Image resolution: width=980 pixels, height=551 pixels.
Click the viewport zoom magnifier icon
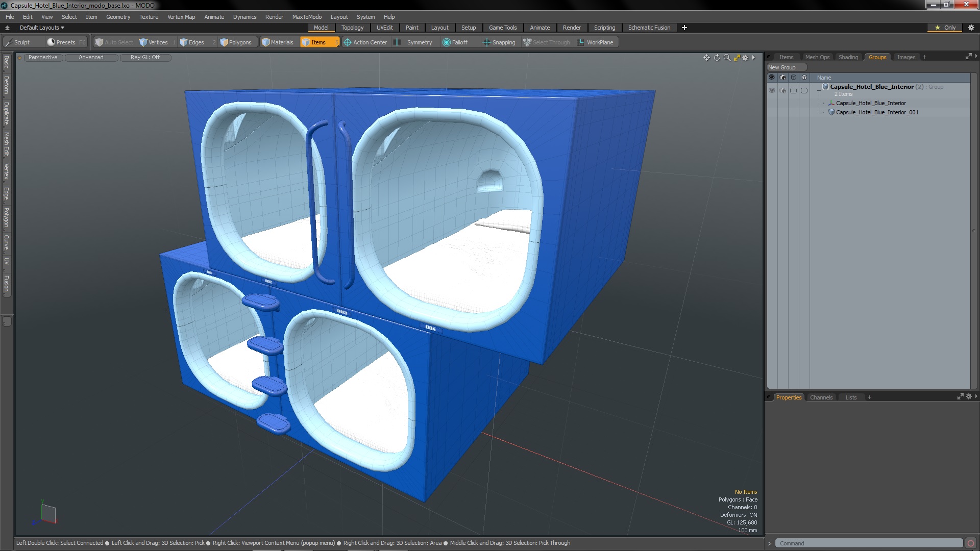[727, 58]
